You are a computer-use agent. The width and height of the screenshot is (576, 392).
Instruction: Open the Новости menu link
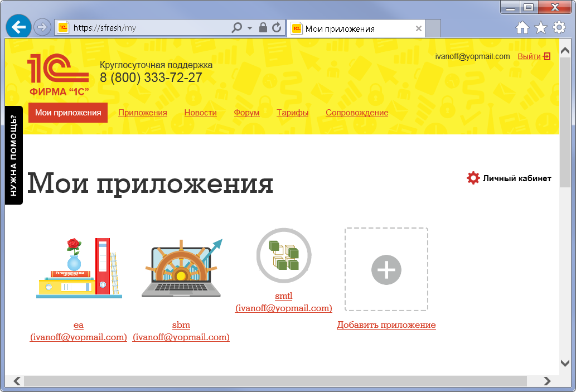pyautogui.click(x=201, y=113)
